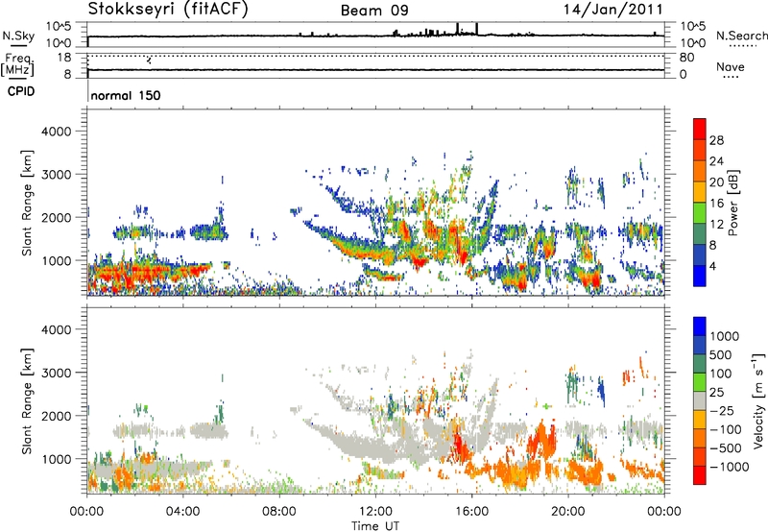Click 'Slant Range [km]' label of Velocity panel
768x532 pixels.
(27, 401)
